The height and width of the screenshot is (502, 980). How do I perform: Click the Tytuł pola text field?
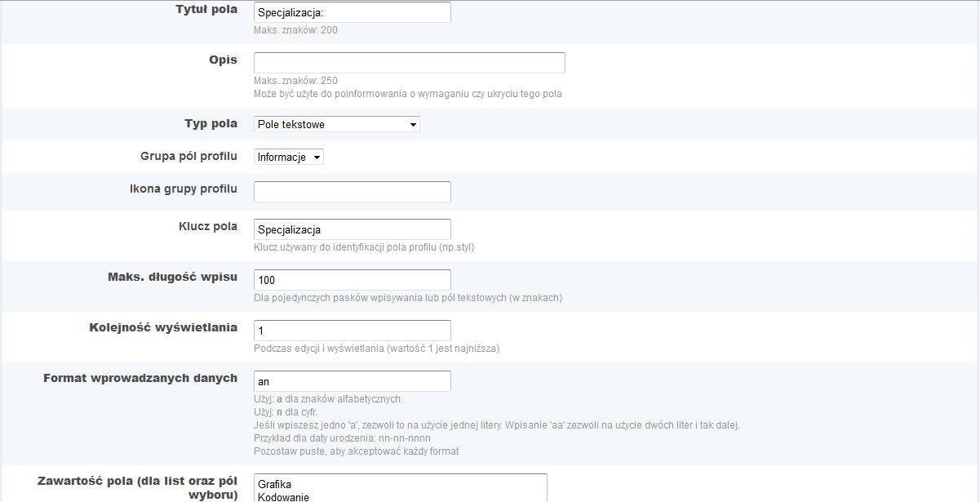[x=352, y=12]
